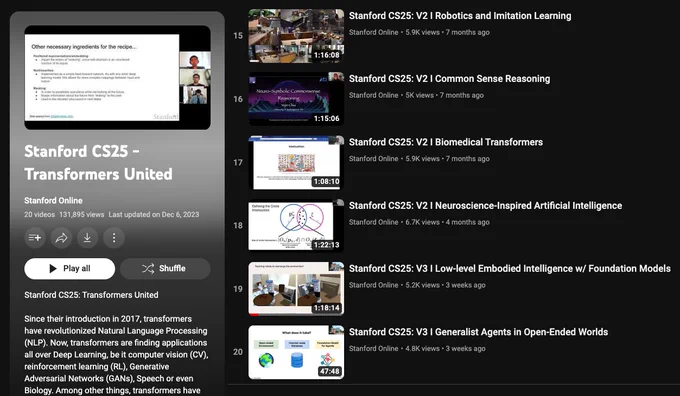This screenshot has width=680, height=396.
Task: Click title 'Stanford CS25: V2 I Common Sense Reasoning'
Action: [450, 79]
